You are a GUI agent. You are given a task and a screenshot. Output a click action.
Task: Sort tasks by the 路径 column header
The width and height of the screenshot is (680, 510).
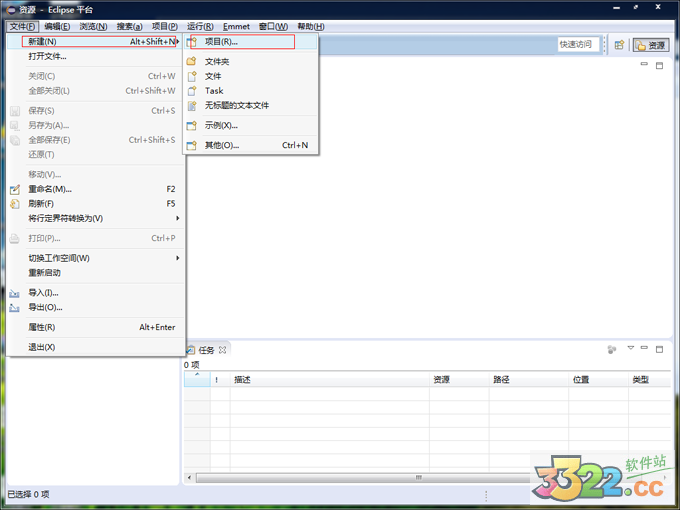coord(529,379)
